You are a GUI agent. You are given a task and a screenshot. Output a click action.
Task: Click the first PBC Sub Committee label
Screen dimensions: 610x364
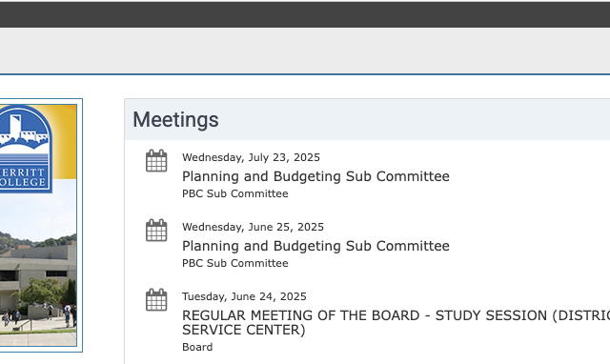[235, 193]
